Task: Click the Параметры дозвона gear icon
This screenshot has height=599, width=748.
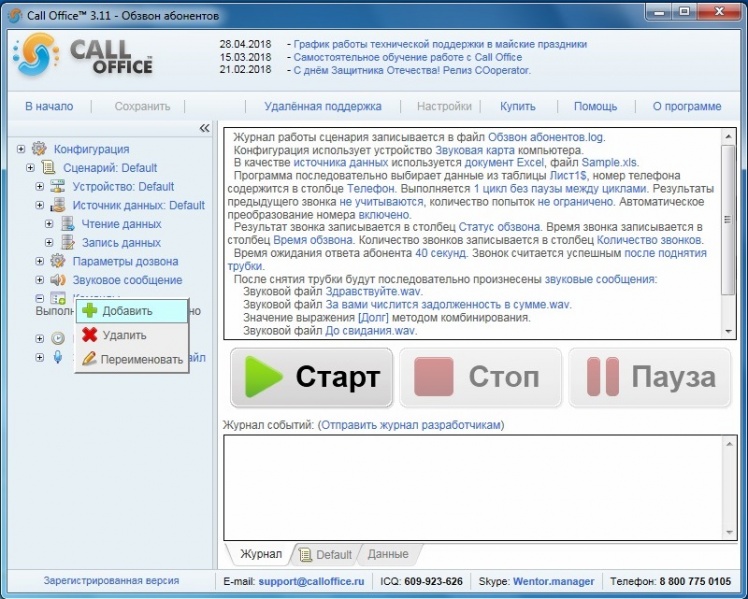Action: coord(58,261)
